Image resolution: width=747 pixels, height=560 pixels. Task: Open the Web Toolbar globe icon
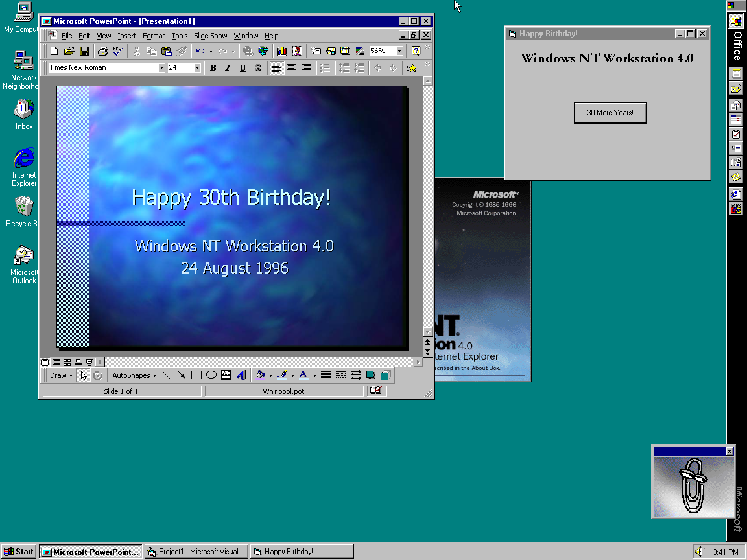click(263, 51)
